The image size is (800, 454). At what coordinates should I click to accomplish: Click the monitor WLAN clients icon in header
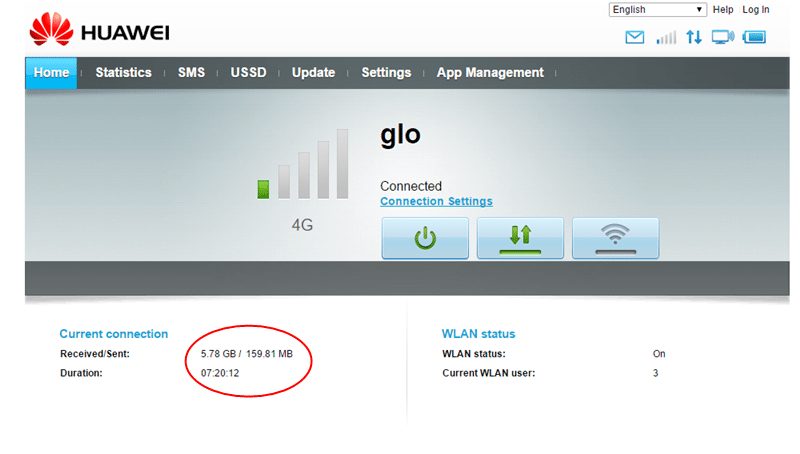[723, 37]
